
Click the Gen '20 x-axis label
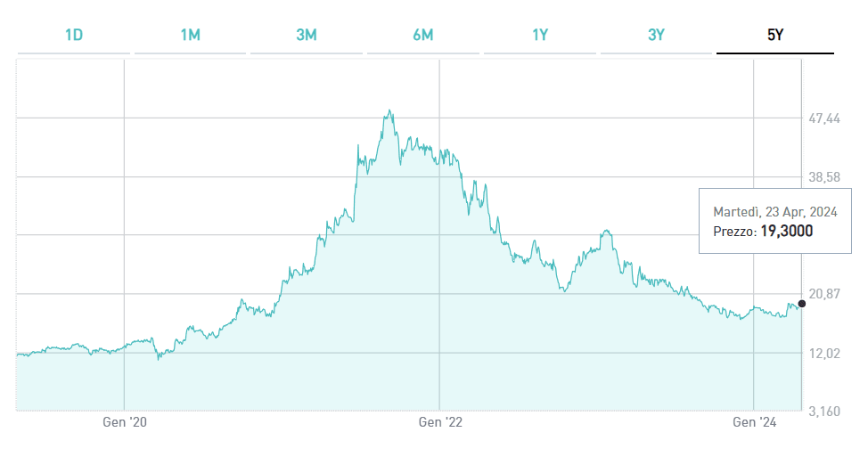pos(124,422)
